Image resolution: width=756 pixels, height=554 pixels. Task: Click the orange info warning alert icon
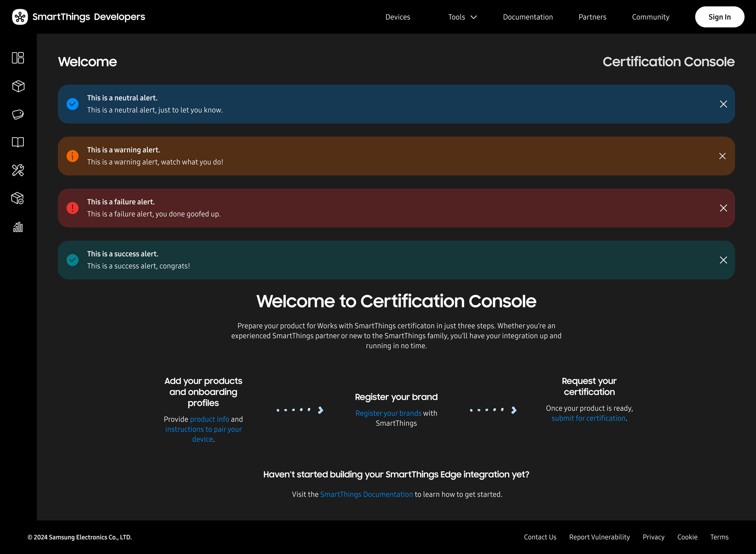coord(73,156)
